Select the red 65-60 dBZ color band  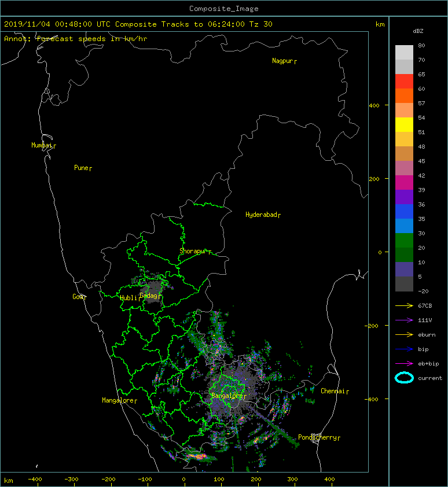point(404,82)
